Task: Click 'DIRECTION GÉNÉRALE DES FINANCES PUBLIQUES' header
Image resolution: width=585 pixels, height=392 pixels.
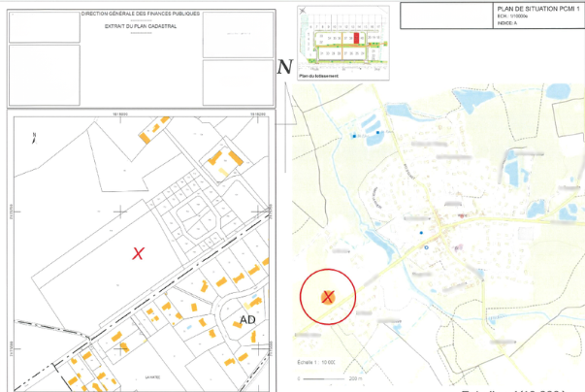Action: click(141, 14)
